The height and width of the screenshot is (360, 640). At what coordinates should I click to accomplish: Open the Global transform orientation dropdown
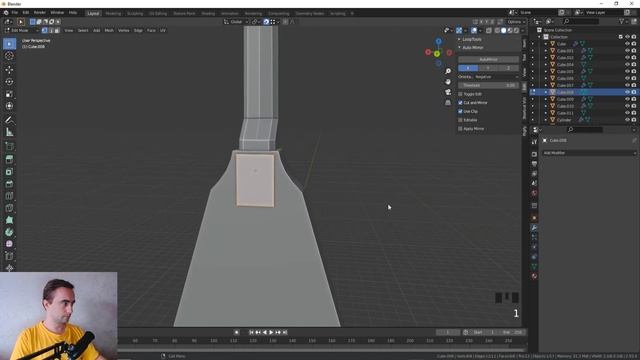pos(236,22)
